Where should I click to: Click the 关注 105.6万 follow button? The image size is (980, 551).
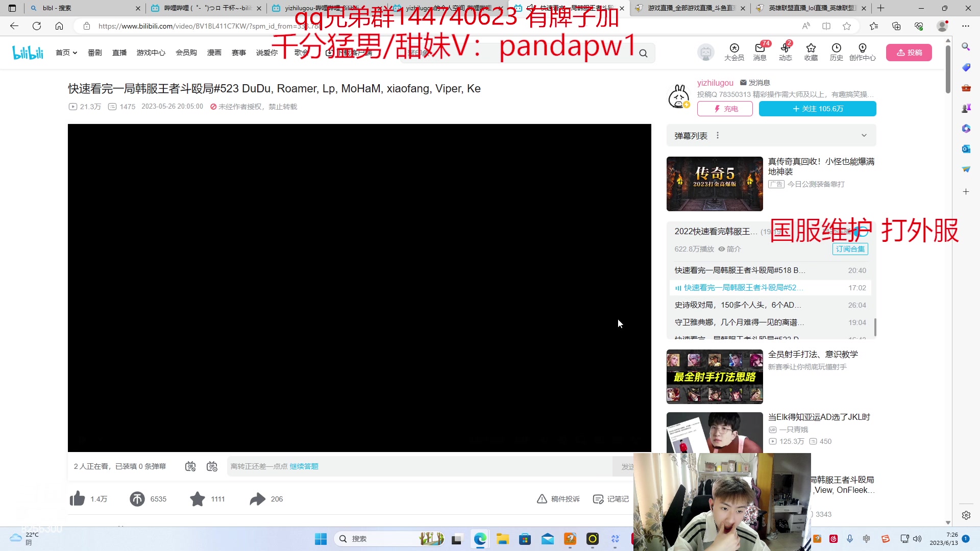[x=817, y=109]
